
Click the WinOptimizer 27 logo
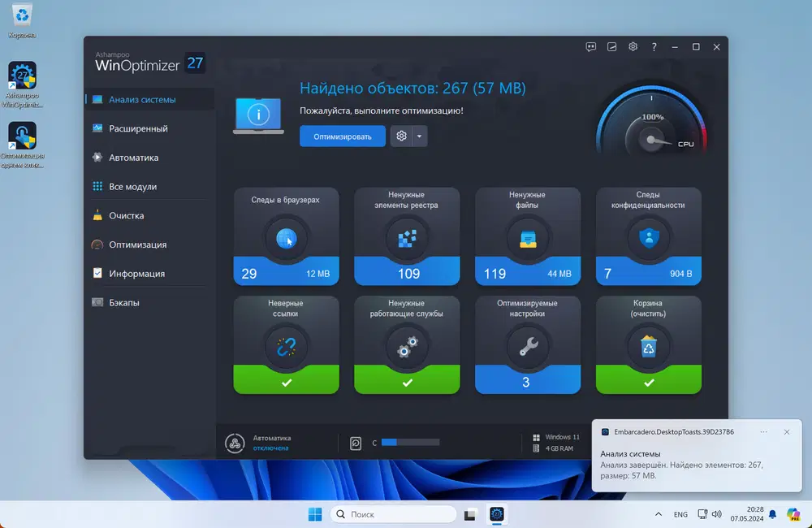click(x=150, y=63)
